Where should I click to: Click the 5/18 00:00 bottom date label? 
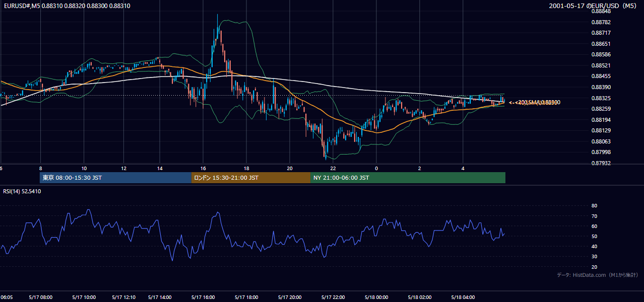376,297
